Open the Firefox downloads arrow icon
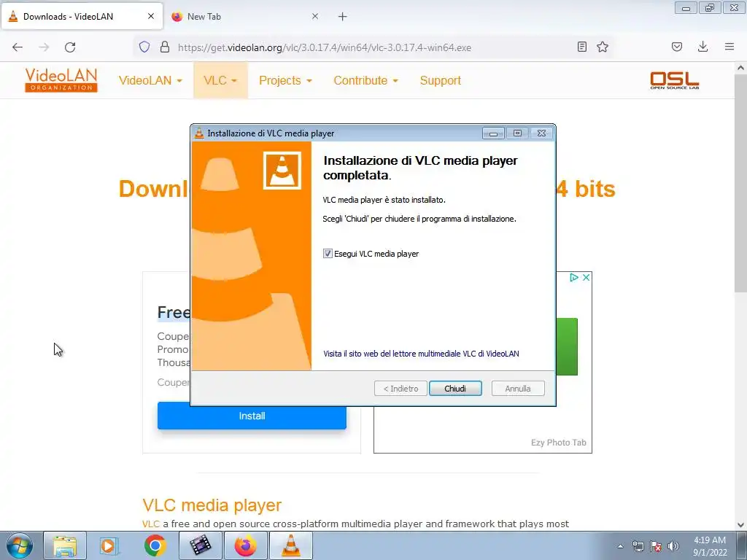The image size is (747, 560). [703, 47]
